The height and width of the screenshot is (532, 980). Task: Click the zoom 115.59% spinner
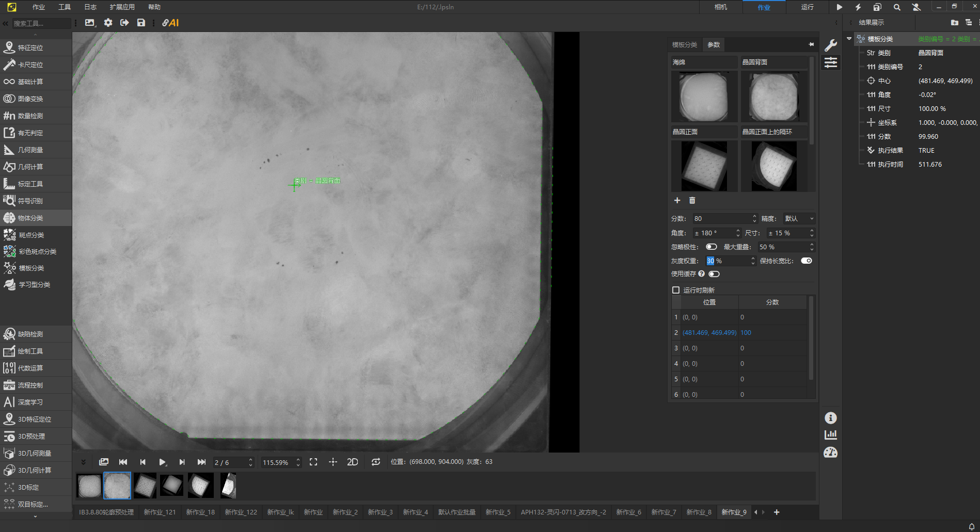click(281, 462)
